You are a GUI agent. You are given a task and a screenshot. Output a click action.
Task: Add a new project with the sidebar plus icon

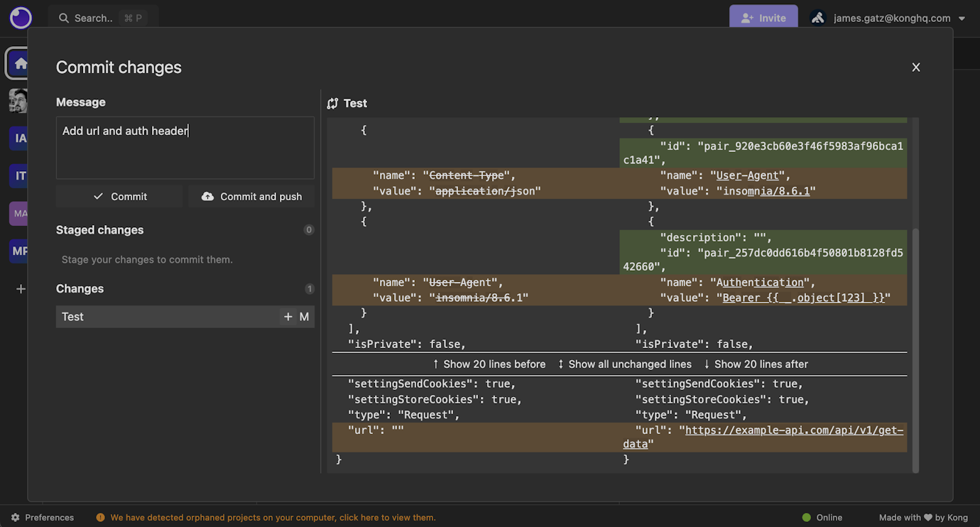21,288
